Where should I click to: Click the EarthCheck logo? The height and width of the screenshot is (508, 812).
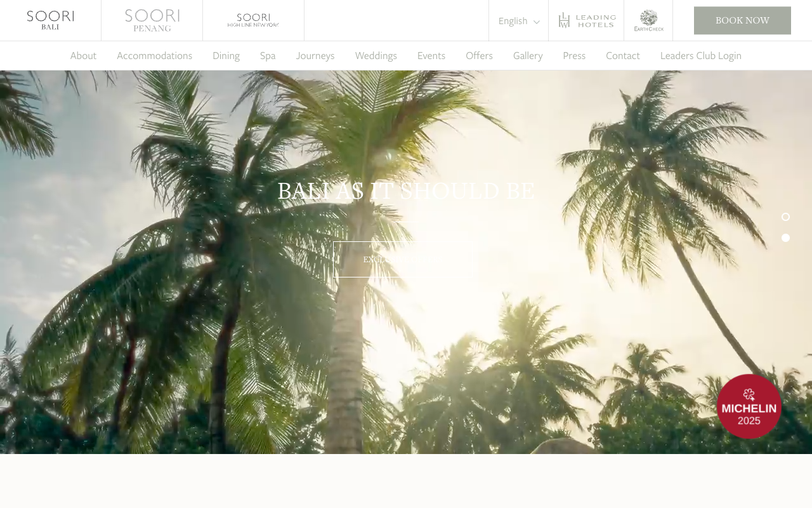tap(648, 20)
